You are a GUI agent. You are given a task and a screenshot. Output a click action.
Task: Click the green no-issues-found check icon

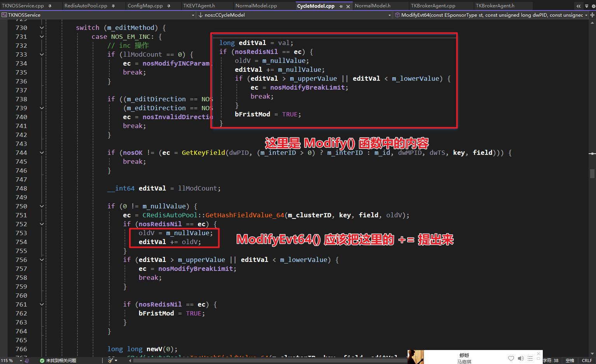[42, 361]
